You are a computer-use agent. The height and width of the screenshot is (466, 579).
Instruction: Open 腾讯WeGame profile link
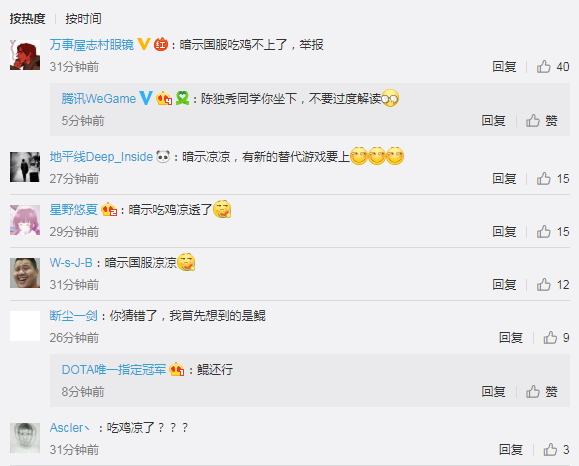(x=99, y=99)
